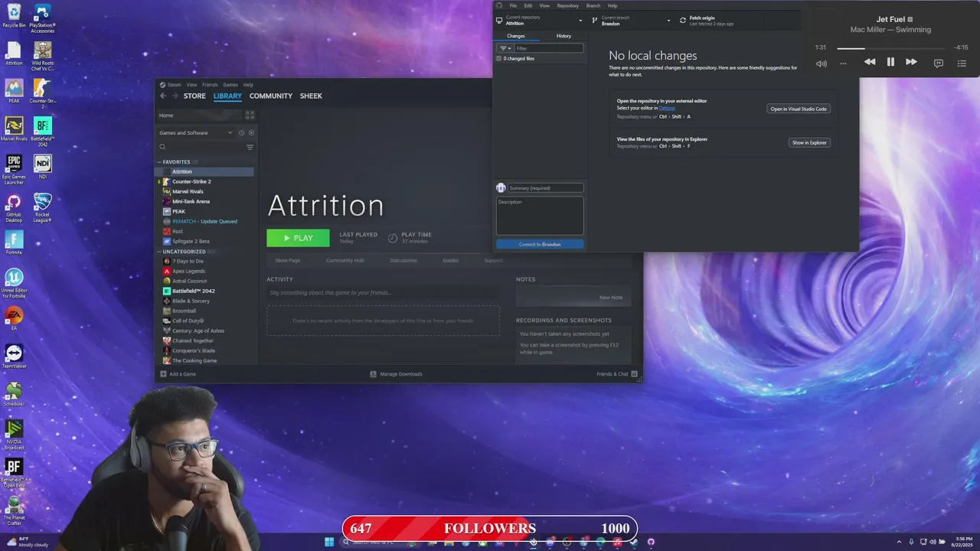The height and width of the screenshot is (551, 980).
Task: Switch to the History tab
Action: pos(563,36)
